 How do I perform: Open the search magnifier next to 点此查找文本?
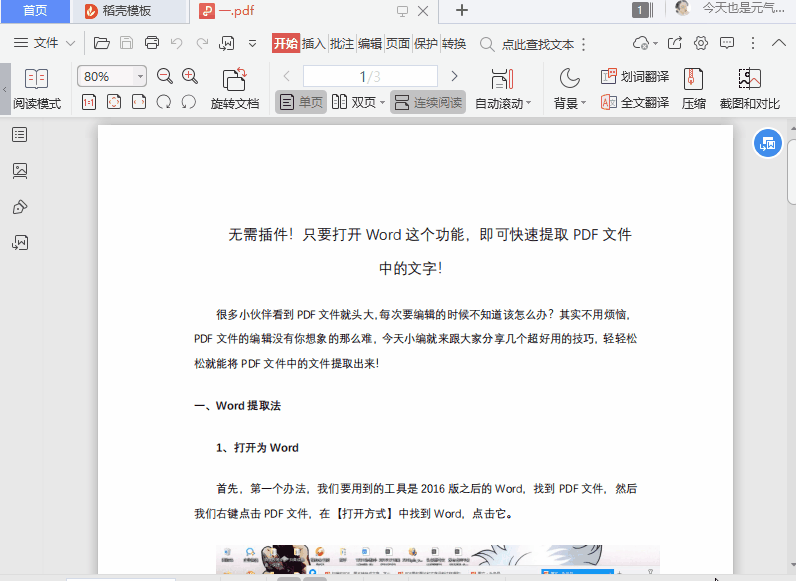point(486,44)
